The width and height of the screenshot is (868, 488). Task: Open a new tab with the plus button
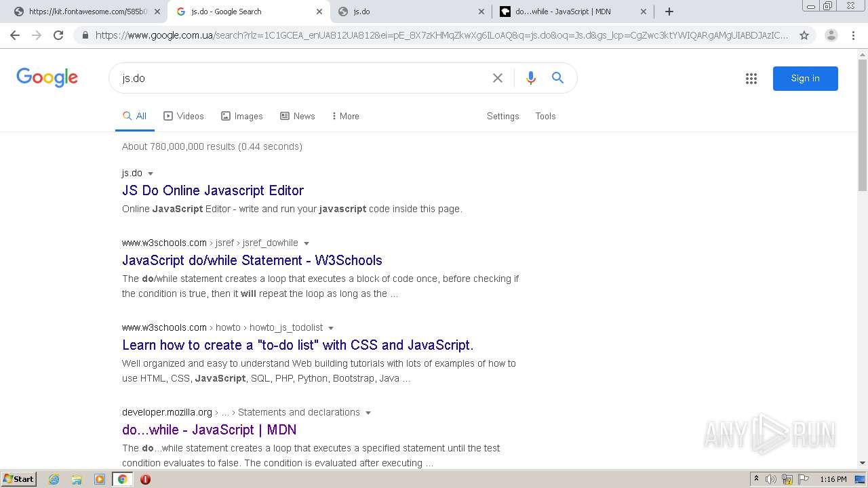(669, 12)
